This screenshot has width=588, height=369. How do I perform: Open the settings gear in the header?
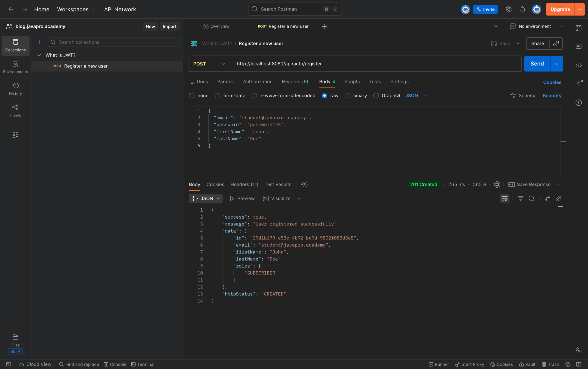509,9
